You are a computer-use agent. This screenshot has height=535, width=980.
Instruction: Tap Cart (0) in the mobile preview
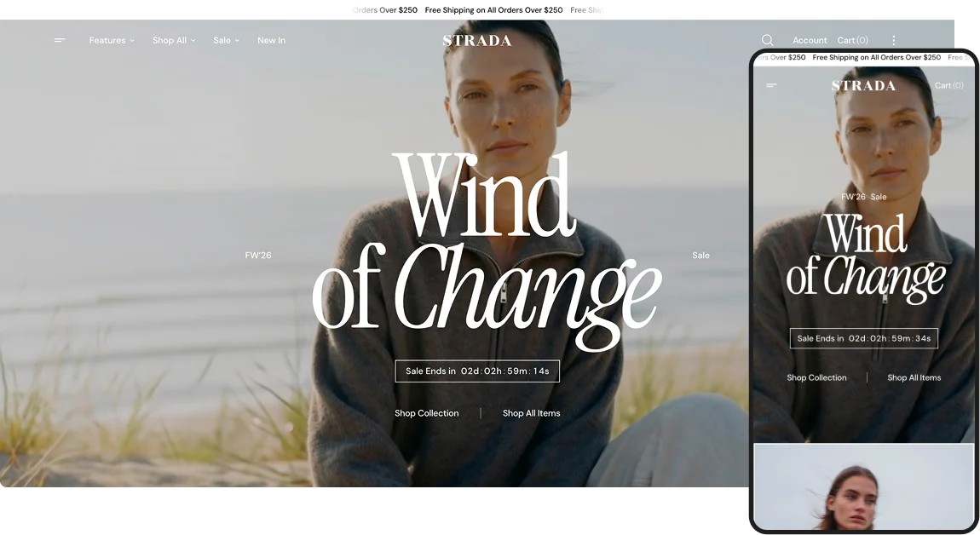pos(948,86)
